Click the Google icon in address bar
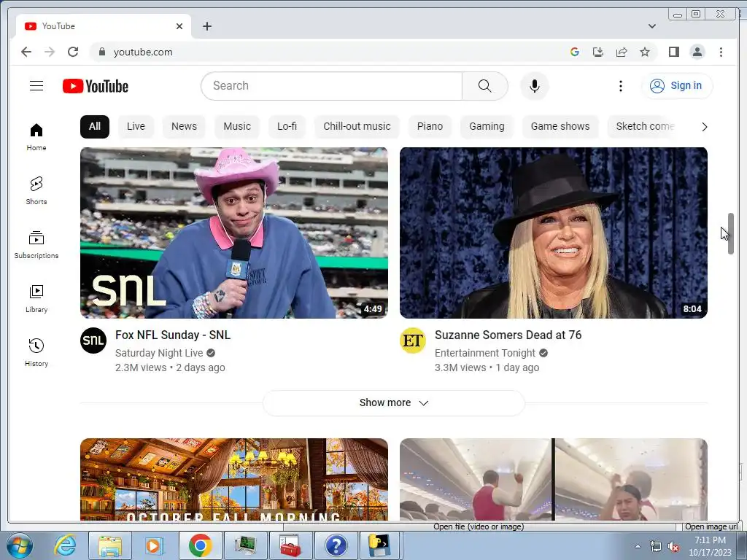This screenshot has width=747, height=560. tap(575, 52)
